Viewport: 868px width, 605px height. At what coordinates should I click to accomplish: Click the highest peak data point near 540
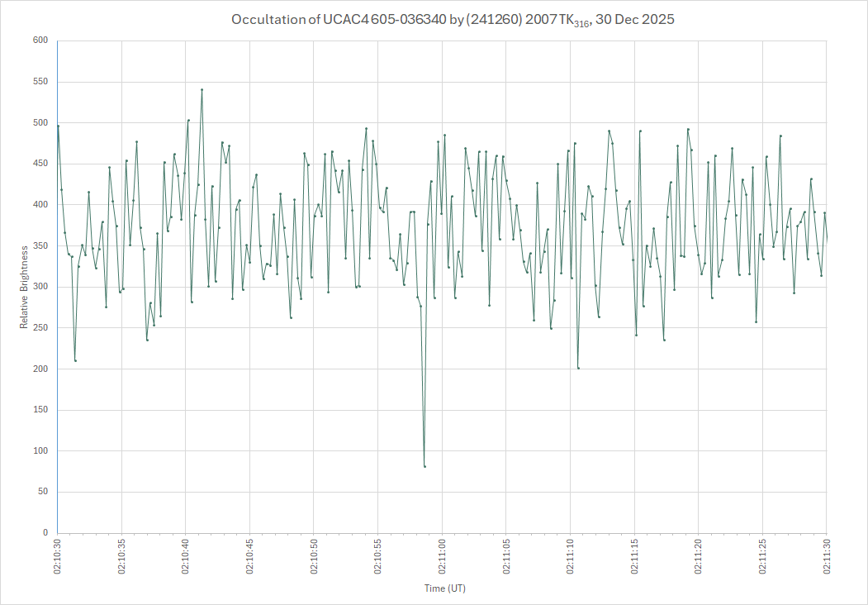[x=202, y=90]
